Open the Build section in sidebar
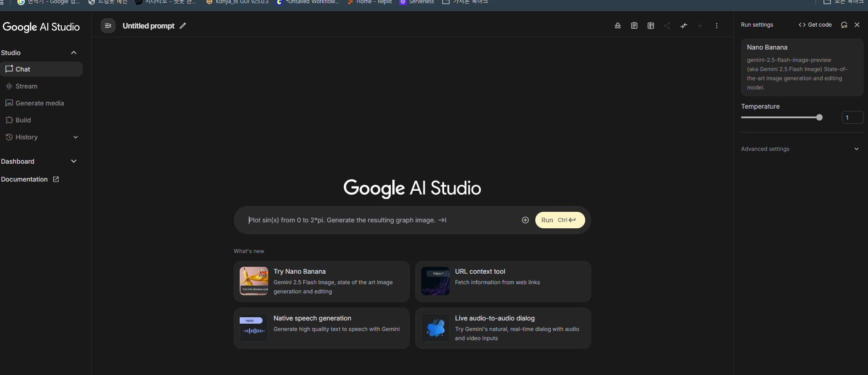 [41, 120]
